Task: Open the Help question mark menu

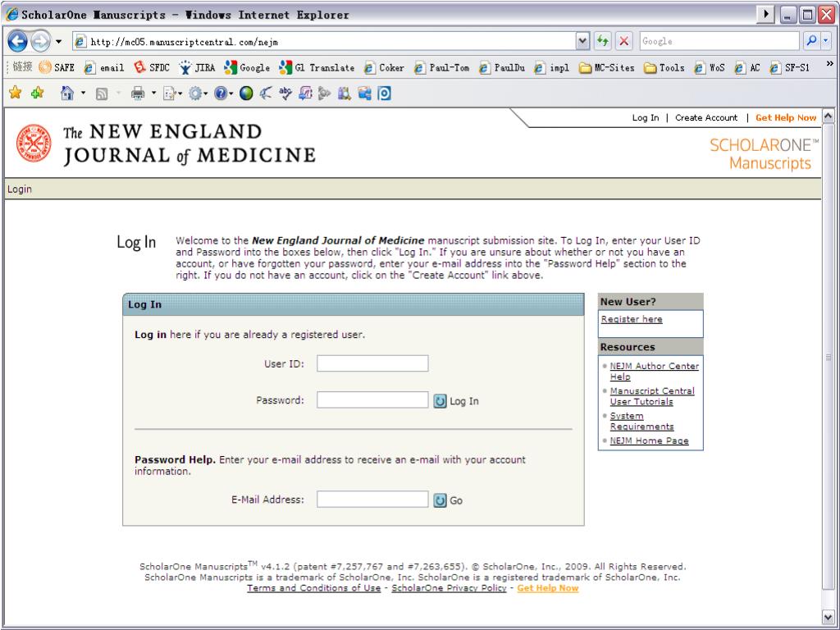Action: click(x=221, y=94)
